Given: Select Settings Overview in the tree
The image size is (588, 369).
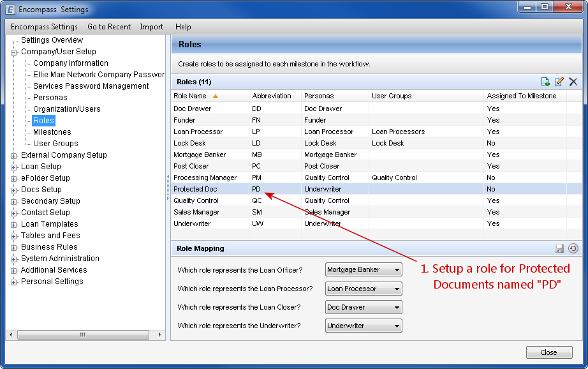Looking at the screenshot, I should coord(52,40).
